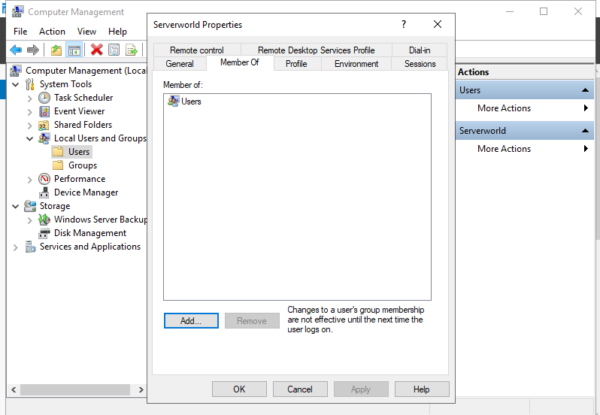
Task: Open the Action menu
Action: 52,31
